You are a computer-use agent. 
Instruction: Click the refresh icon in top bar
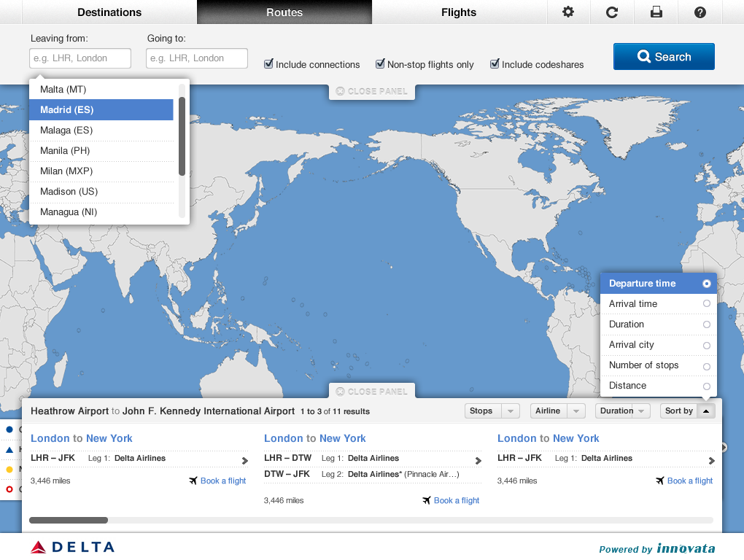(612, 12)
